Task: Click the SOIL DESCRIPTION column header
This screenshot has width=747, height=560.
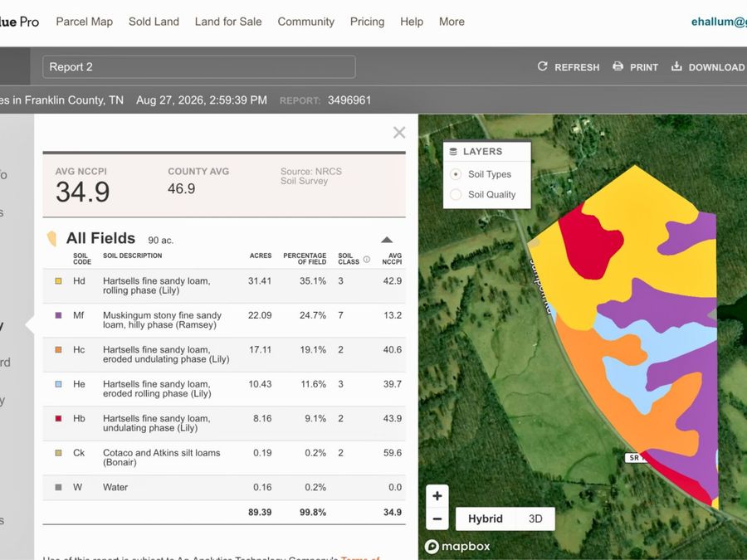Action: [133, 256]
